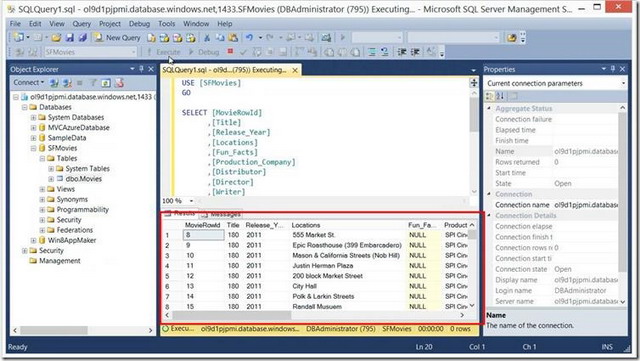Click the Disconnect icon in Object Explorer

pos(67,83)
